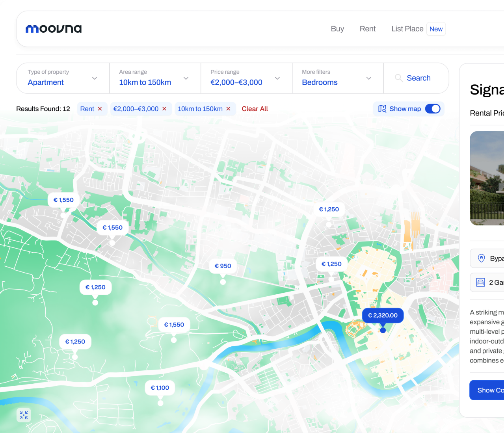
Task: Click the garage icon in listing panel
Action: point(480,282)
